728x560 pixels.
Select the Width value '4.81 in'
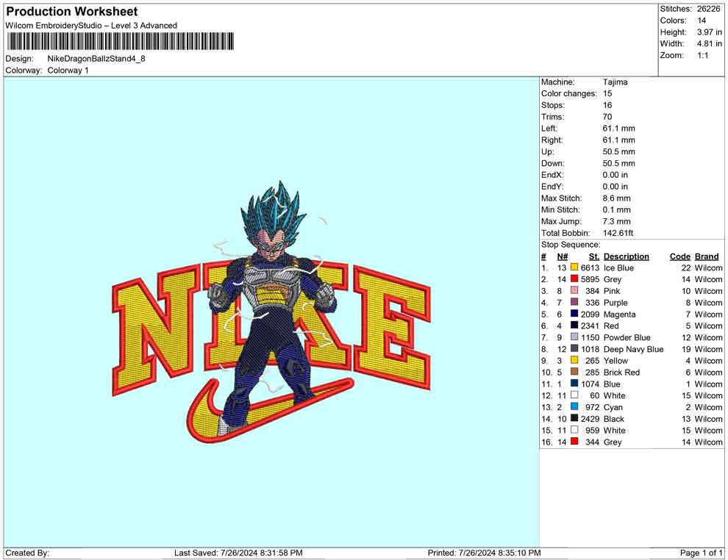710,43
